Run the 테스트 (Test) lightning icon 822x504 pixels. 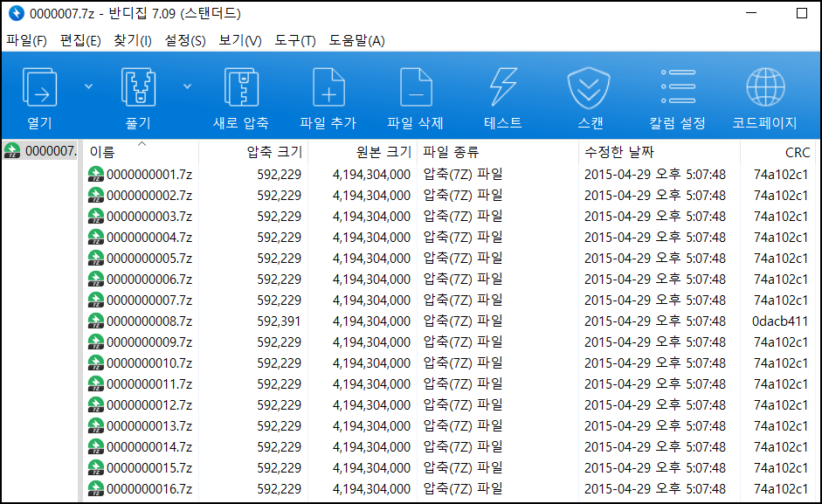pos(503,87)
